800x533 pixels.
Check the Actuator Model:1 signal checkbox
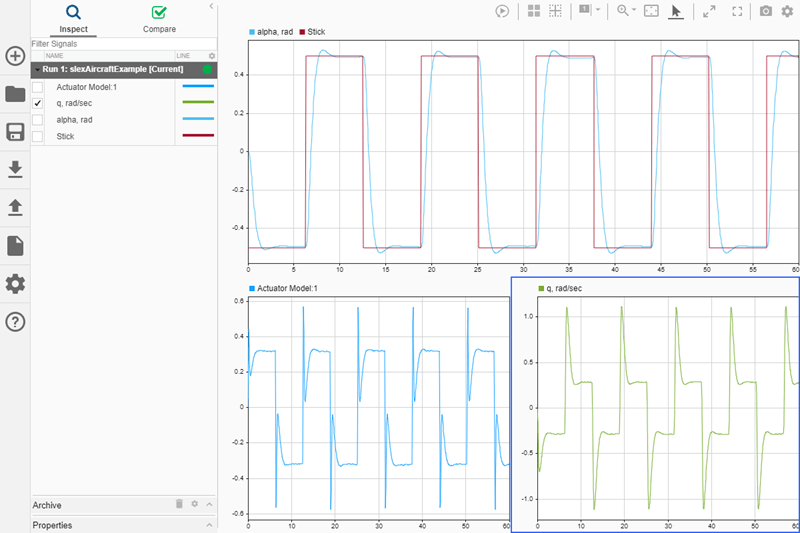pyautogui.click(x=37, y=87)
